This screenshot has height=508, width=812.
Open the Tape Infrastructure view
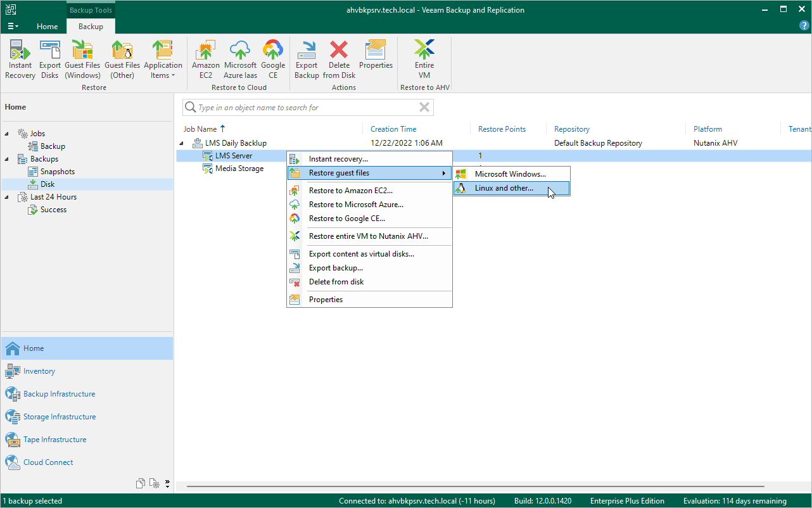click(x=87, y=440)
